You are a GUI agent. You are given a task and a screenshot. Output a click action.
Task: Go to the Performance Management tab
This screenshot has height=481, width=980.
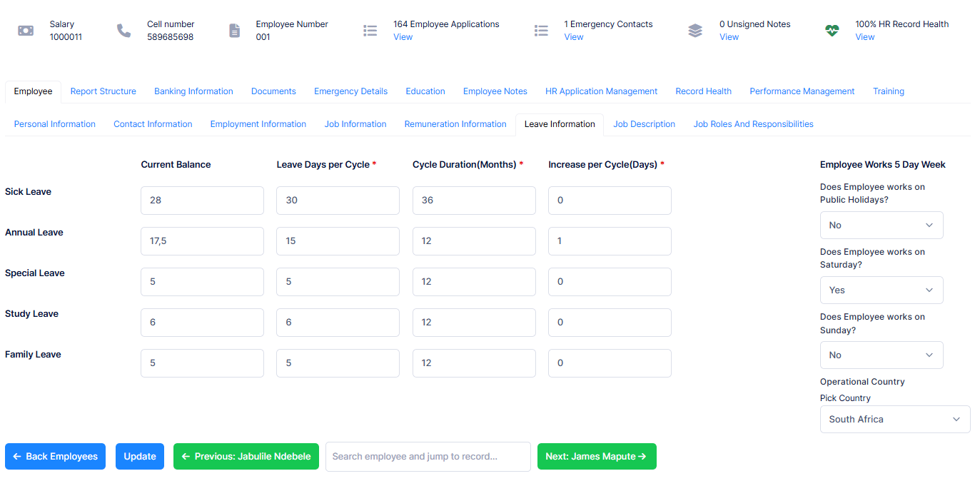(x=802, y=91)
